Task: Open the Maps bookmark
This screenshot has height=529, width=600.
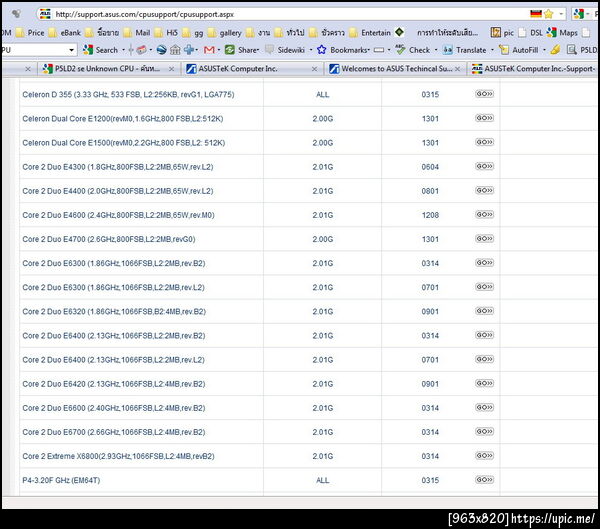Action: point(562,33)
